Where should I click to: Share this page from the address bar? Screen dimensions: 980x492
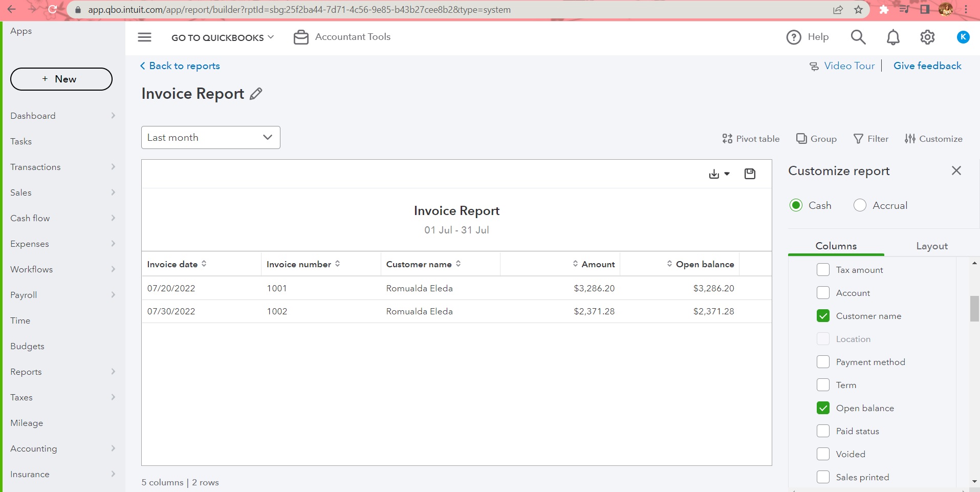click(x=838, y=10)
